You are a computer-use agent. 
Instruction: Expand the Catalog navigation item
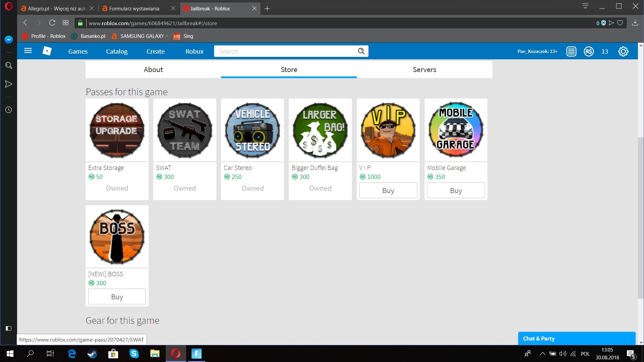click(117, 51)
